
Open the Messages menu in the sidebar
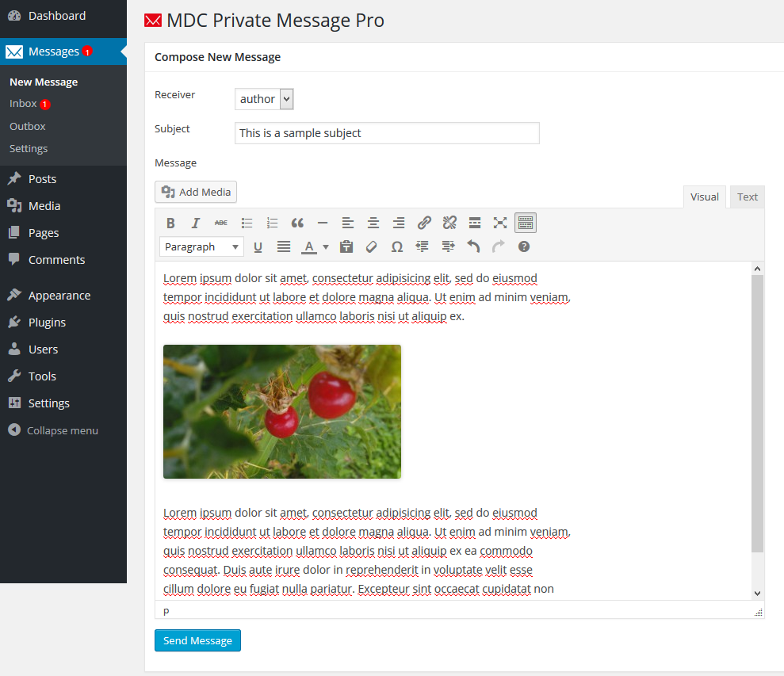pyautogui.click(x=63, y=52)
